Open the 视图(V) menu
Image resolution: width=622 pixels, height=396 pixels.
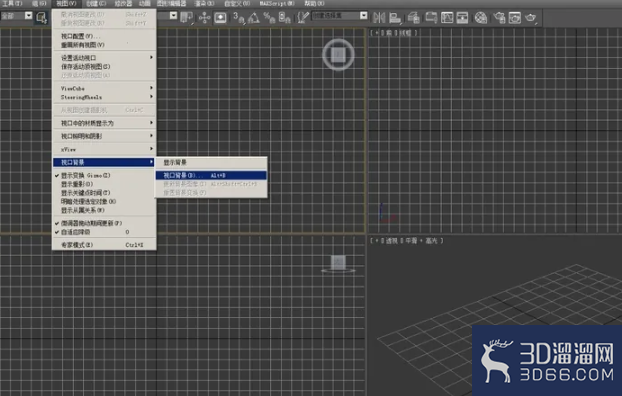[x=66, y=4]
